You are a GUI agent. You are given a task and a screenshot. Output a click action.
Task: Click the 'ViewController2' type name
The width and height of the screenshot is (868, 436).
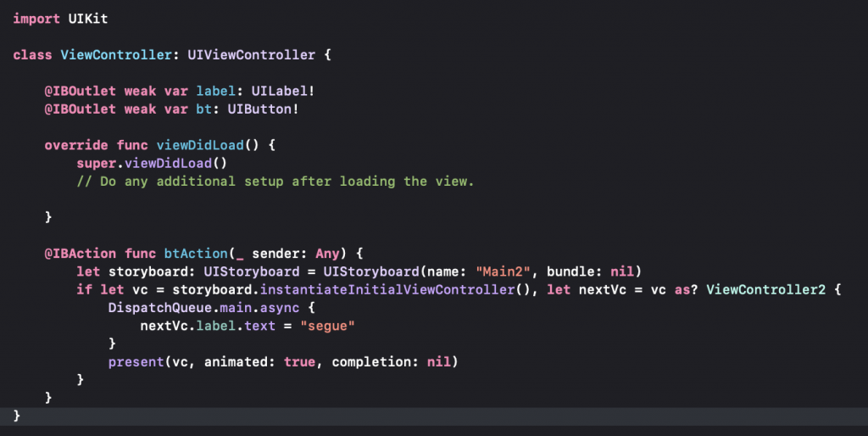(x=765, y=290)
